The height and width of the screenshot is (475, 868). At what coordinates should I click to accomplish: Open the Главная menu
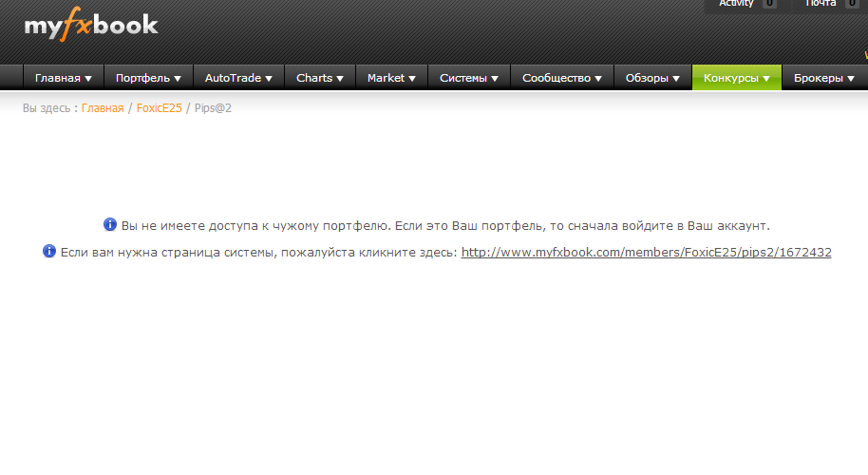tap(63, 78)
